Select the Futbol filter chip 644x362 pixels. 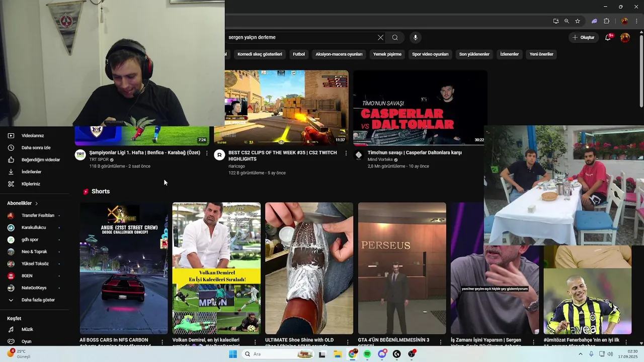click(299, 54)
